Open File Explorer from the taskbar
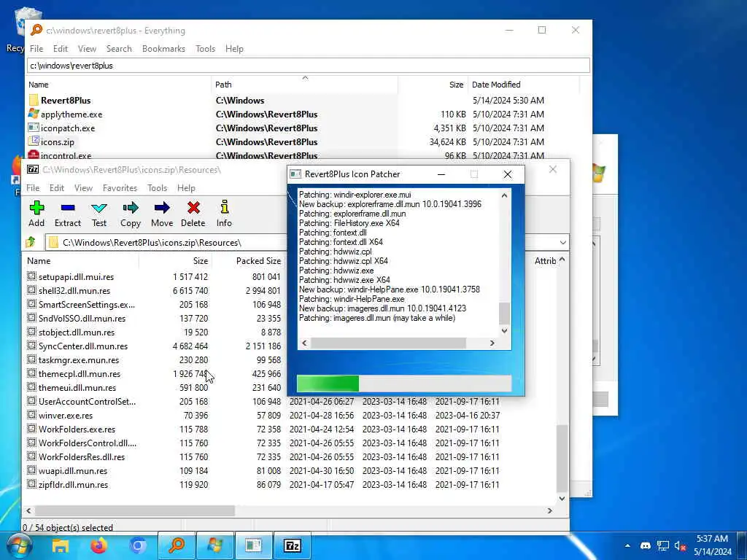 [x=61, y=545]
